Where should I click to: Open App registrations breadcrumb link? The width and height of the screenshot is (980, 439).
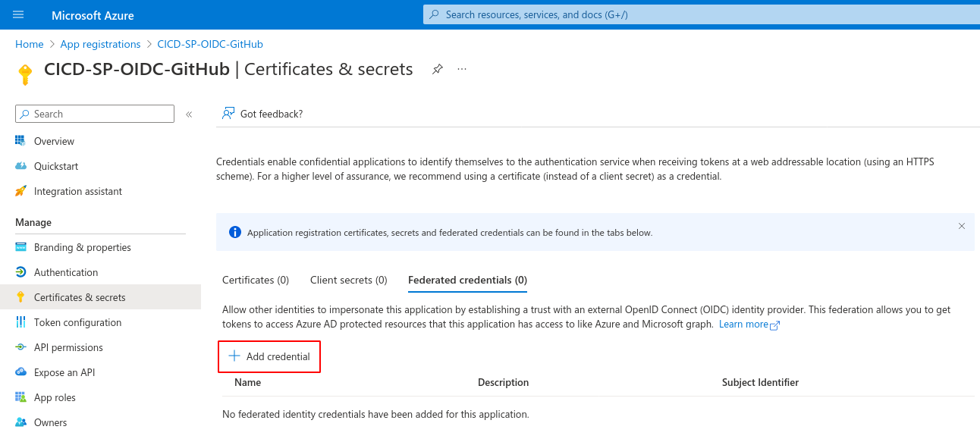click(x=101, y=44)
